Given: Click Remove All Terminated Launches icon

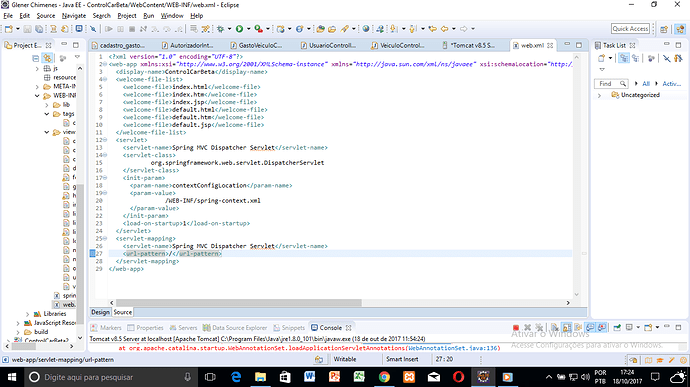Looking at the screenshot, I should [x=539, y=328].
